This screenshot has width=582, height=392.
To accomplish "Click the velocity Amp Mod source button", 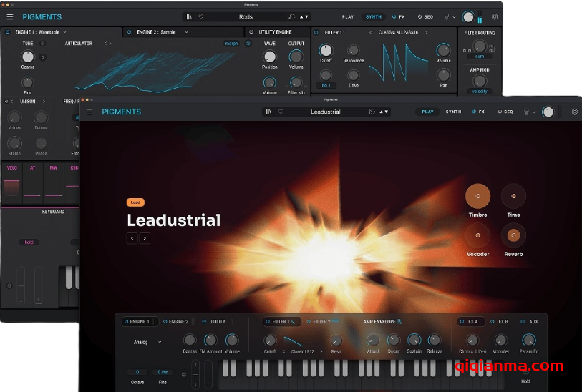I will 480,92.
